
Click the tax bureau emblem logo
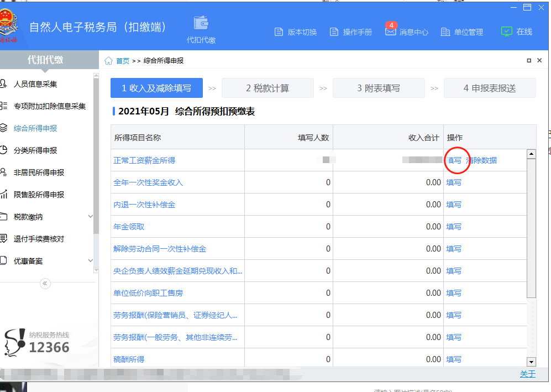click(8, 25)
